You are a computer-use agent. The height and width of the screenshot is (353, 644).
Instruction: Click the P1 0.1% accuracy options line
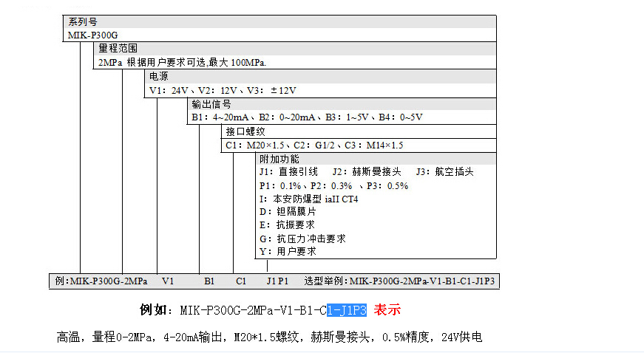333,185
